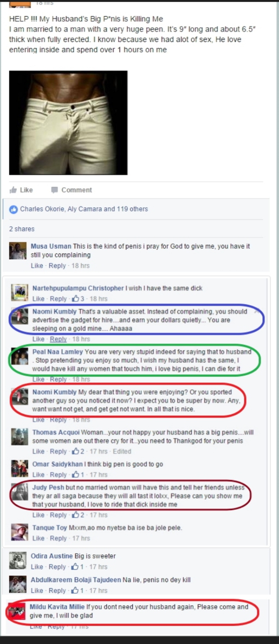Open Omar Saidykhan's avatar
This screenshot has height=644, width=279.
click(x=19, y=469)
